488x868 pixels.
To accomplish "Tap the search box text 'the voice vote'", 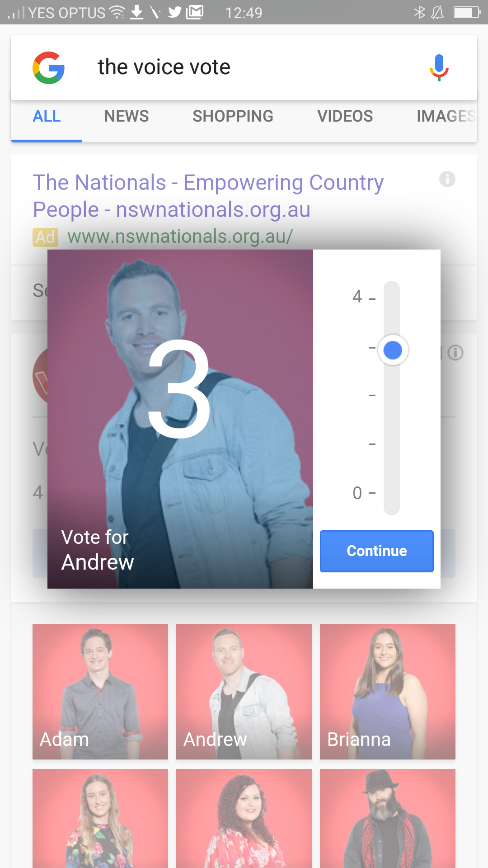I will click(x=164, y=67).
